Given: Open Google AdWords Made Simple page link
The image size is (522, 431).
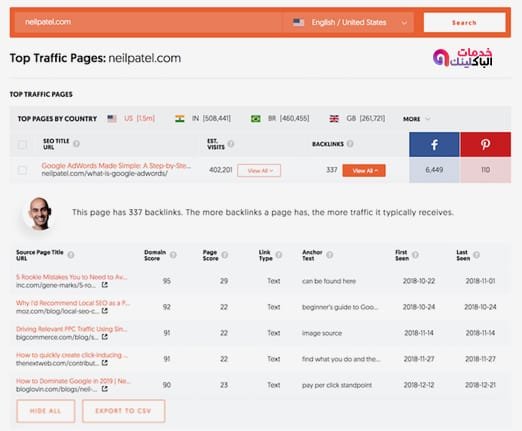Looking at the screenshot, I should pos(116,166).
